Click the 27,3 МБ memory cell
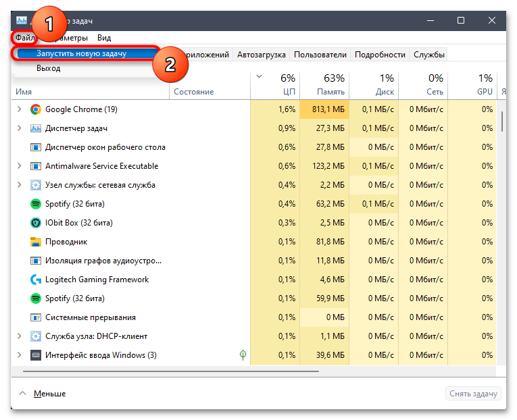517x420 pixels. point(324,128)
